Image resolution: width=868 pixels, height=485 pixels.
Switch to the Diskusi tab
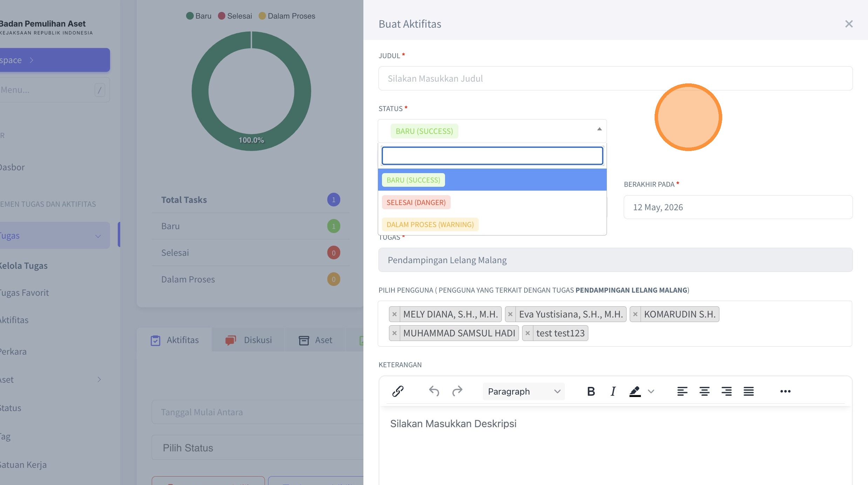point(248,340)
